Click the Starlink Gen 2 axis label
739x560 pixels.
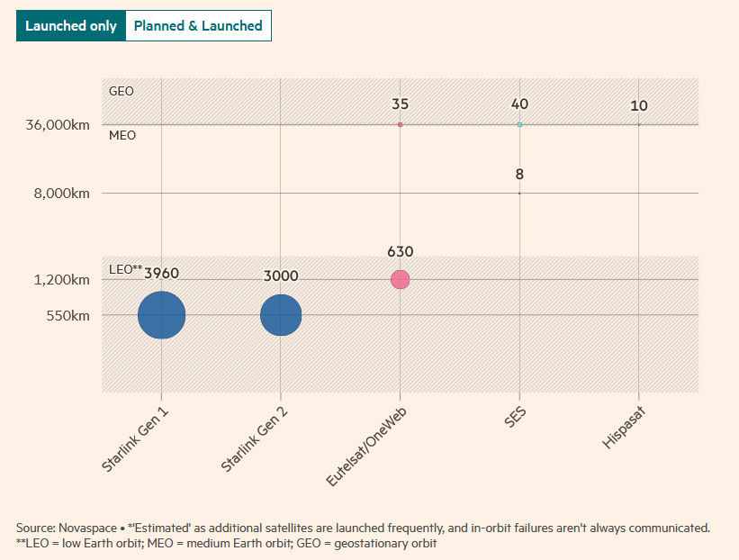254,439
